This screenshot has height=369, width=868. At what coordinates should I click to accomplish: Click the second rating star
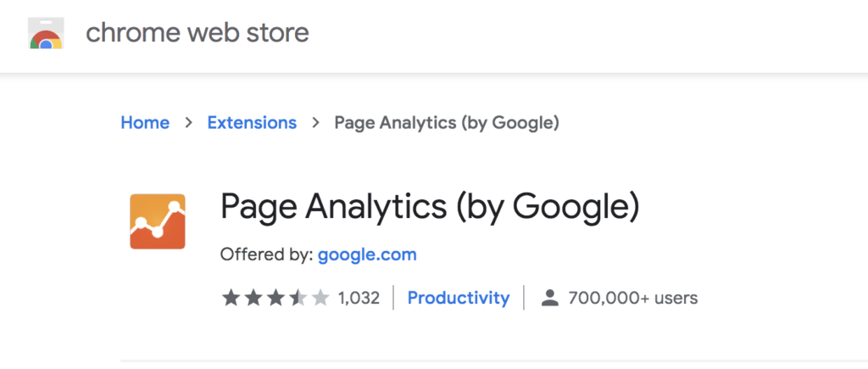[x=253, y=298]
